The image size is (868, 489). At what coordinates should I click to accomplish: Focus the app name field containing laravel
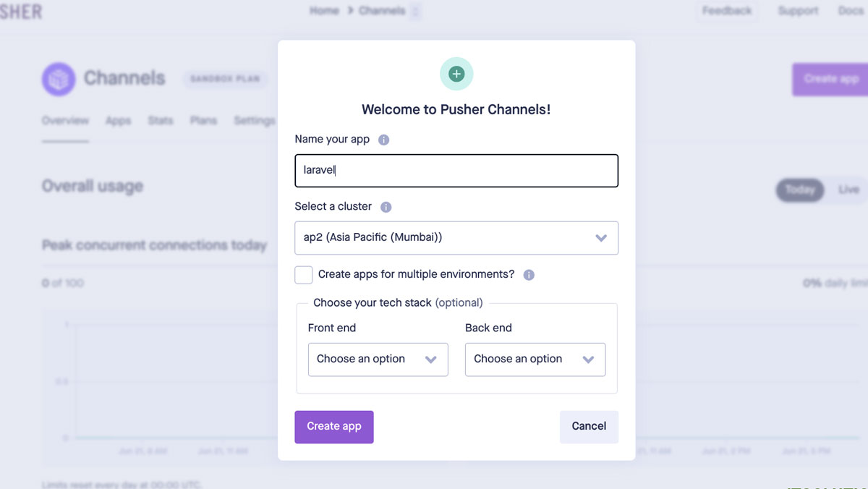[456, 171]
